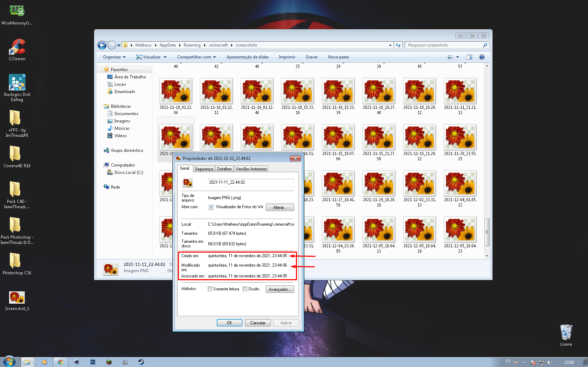Screen dimensions: 588x367
Task: Select Rede in the navigation pane
Action: tap(112, 187)
